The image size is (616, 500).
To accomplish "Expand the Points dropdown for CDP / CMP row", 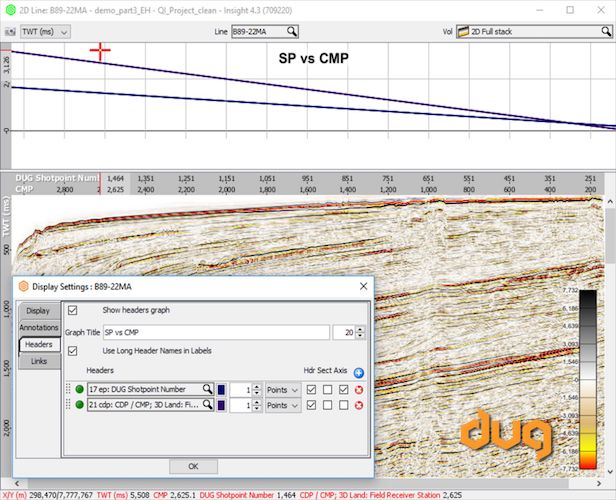I will [x=282, y=405].
